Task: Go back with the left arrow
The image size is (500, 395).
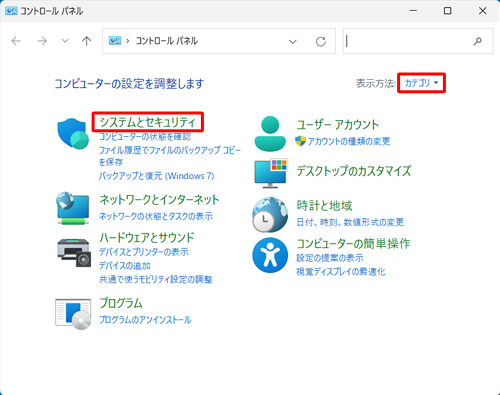Action: click(x=16, y=41)
